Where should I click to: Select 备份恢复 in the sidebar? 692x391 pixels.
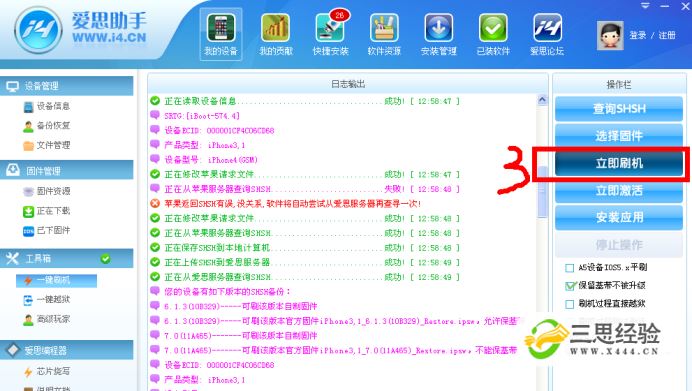pyautogui.click(x=47, y=126)
